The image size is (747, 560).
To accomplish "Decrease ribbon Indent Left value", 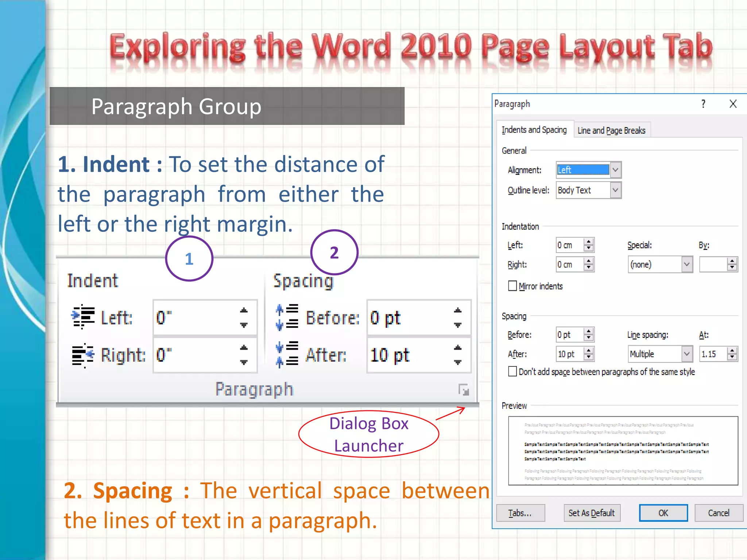I will (244, 325).
